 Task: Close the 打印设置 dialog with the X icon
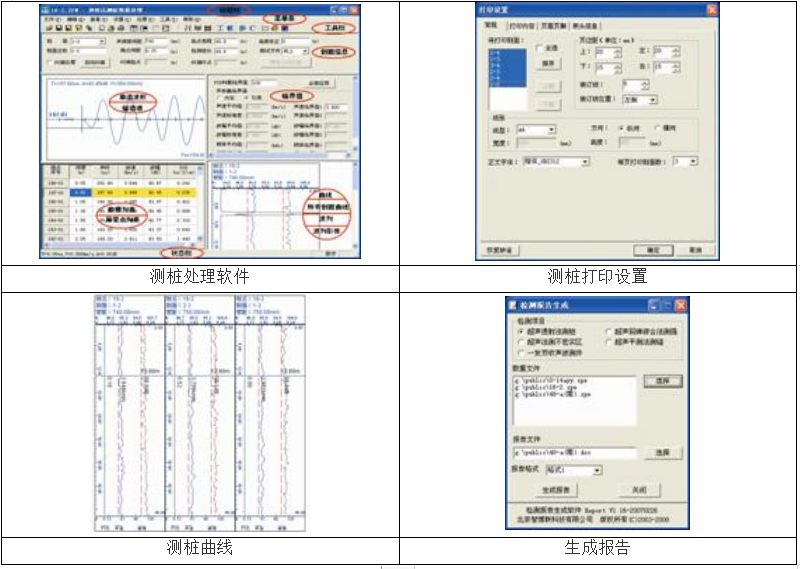click(712, 9)
